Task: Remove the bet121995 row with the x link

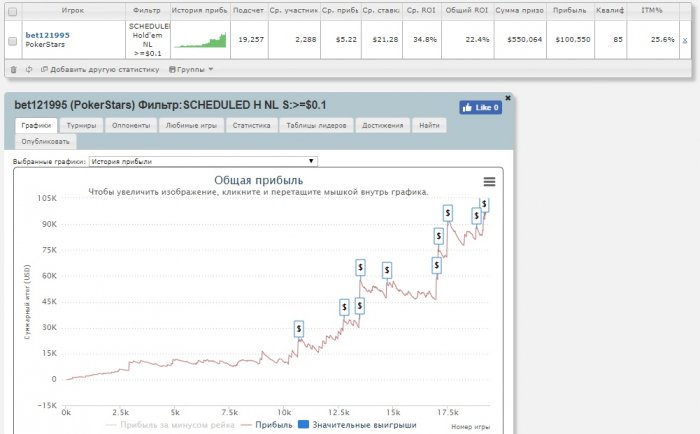Action: point(685,40)
